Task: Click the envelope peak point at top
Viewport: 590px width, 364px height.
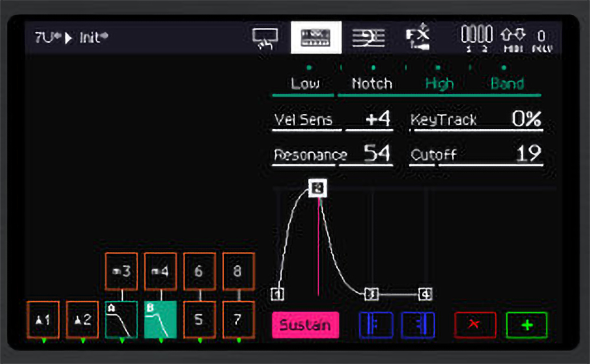Action: click(318, 188)
